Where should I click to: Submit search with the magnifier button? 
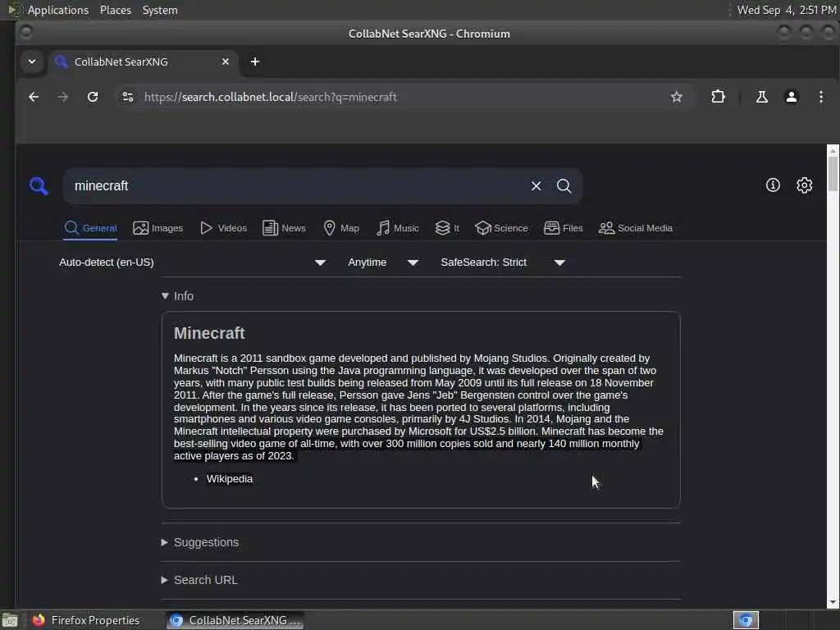tap(564, 186)
